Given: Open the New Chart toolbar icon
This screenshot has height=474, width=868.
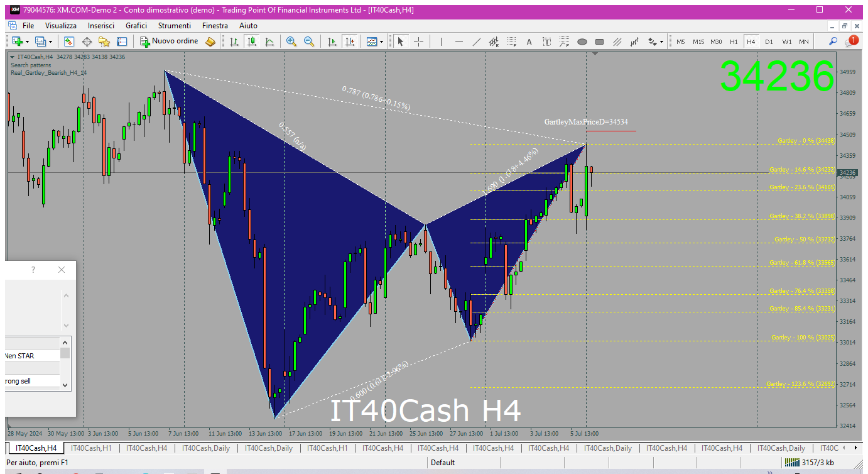Looking at the screenshot, I should [x=16, y=41].
